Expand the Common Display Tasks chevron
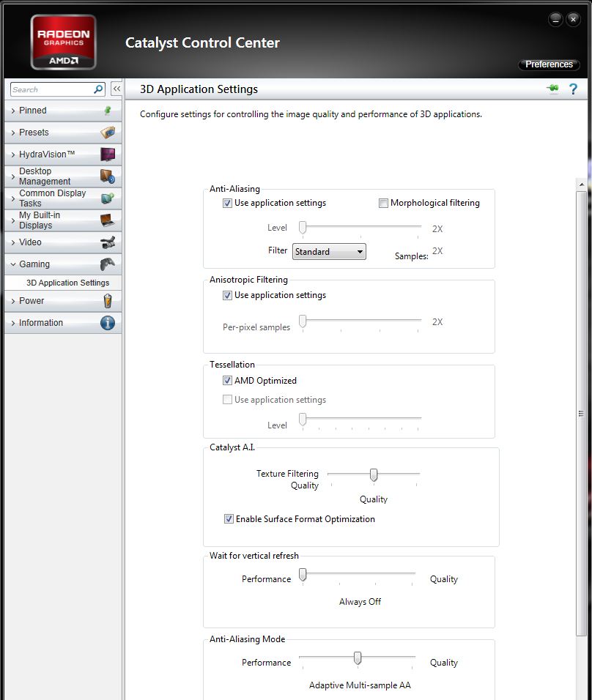Viewport: 592px width, 700px height. tap(13, 198)
